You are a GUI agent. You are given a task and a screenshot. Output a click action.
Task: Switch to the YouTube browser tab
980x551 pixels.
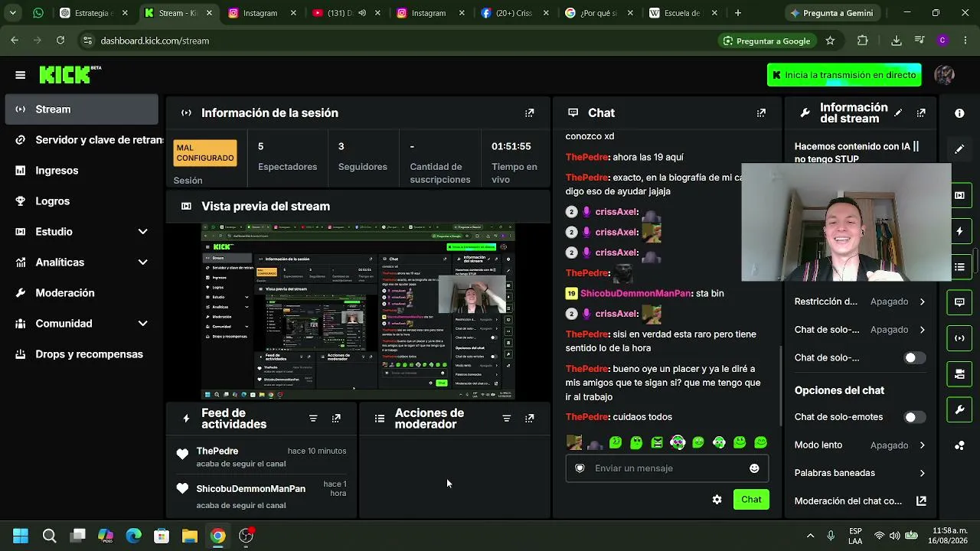click(345, 13)
